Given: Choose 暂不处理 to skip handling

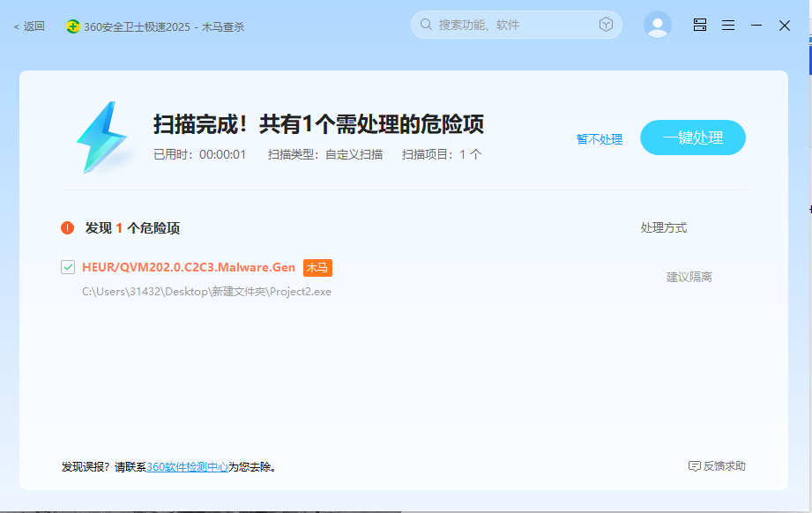Looking at the screenshot, I should pos(600,139).
